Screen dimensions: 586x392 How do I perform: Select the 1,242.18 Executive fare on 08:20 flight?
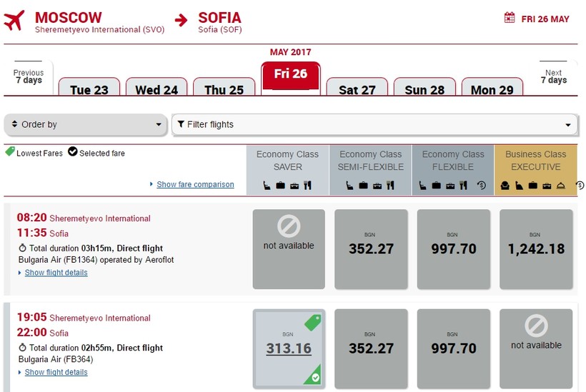(x=536, y=248)
